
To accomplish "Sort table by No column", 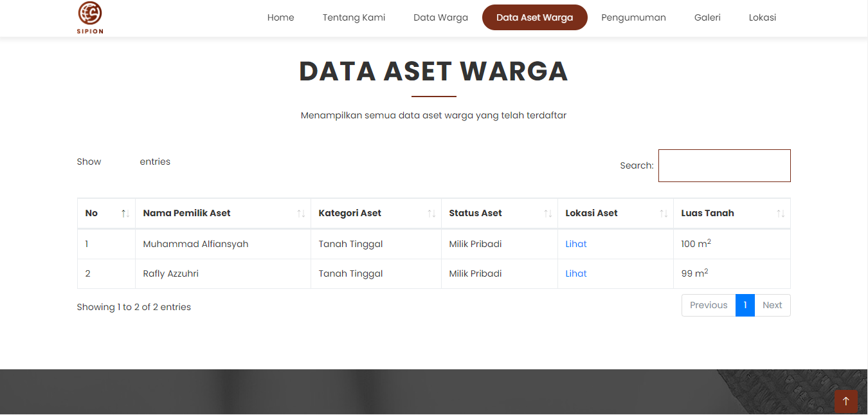I will pos(106,213).
